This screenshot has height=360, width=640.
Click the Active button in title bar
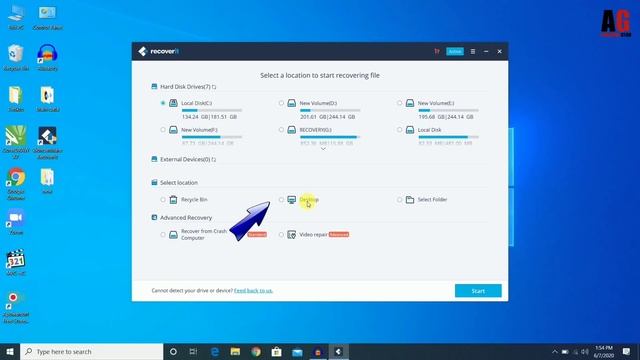click(x=455, y=51)
